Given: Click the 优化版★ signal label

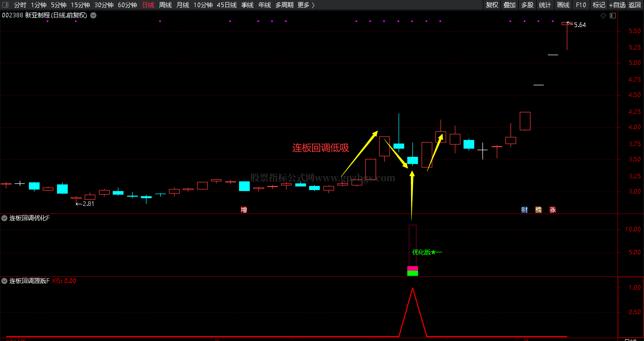Looking at the screenshot, I should [424, 252].
